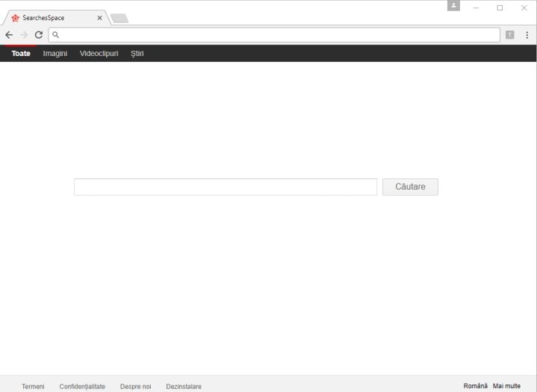537x392 pixels.
Task: Switch to Știri search category
Action: click(x=137, y=54)
